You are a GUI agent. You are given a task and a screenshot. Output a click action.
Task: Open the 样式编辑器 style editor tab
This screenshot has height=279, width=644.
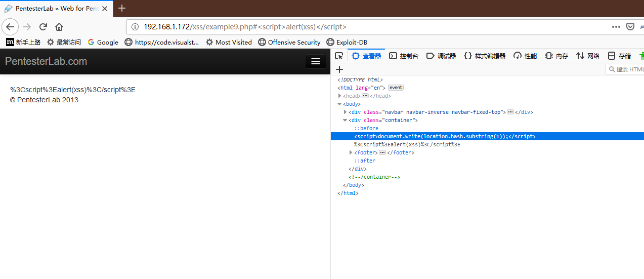(485, 56)
